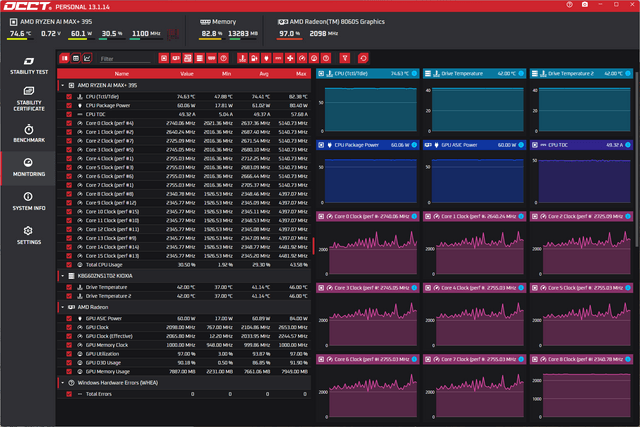The image size is (640, 427).
Task: Click the graph panel vertical scrollbar
Action: click(637, 161)
